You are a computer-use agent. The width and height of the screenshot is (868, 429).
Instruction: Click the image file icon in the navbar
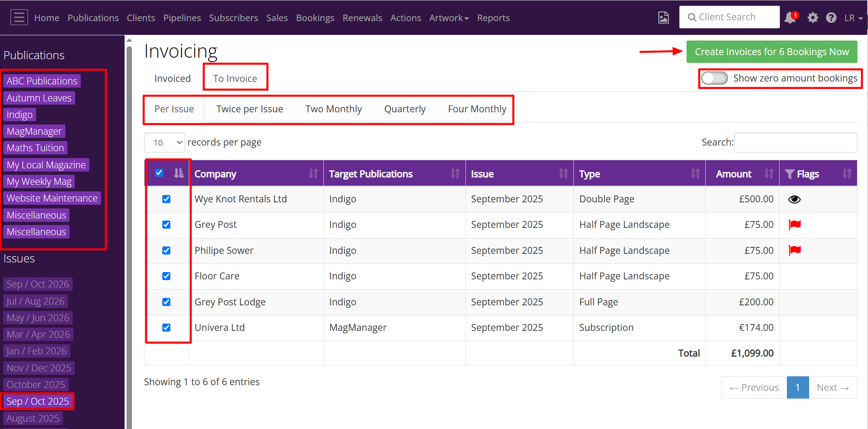(x=663, y=17)
